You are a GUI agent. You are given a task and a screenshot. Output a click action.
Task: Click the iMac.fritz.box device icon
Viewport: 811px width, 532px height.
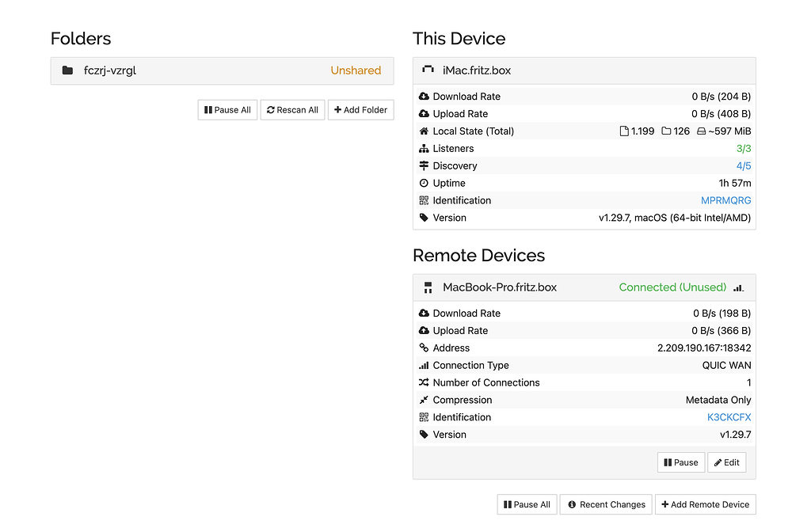coord(428,70)
